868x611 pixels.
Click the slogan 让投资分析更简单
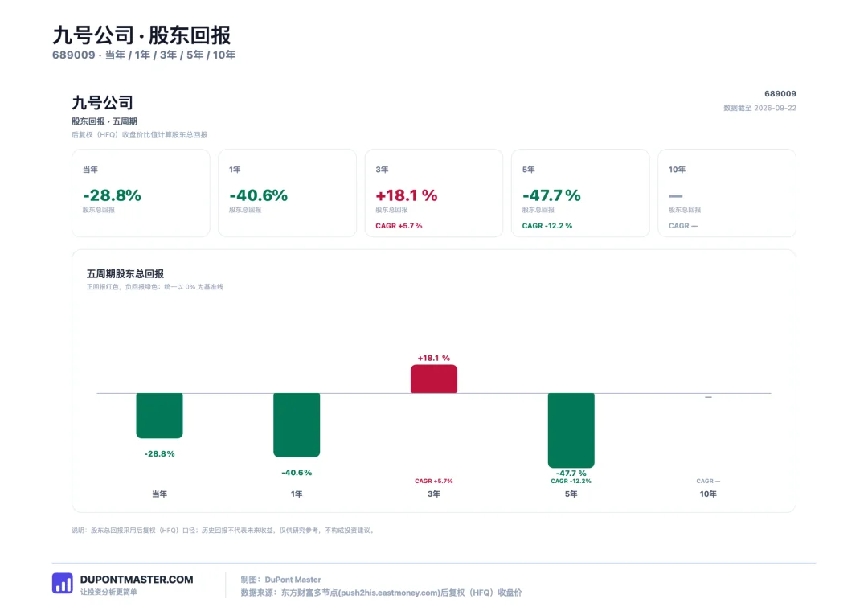(x=108, y=593)
